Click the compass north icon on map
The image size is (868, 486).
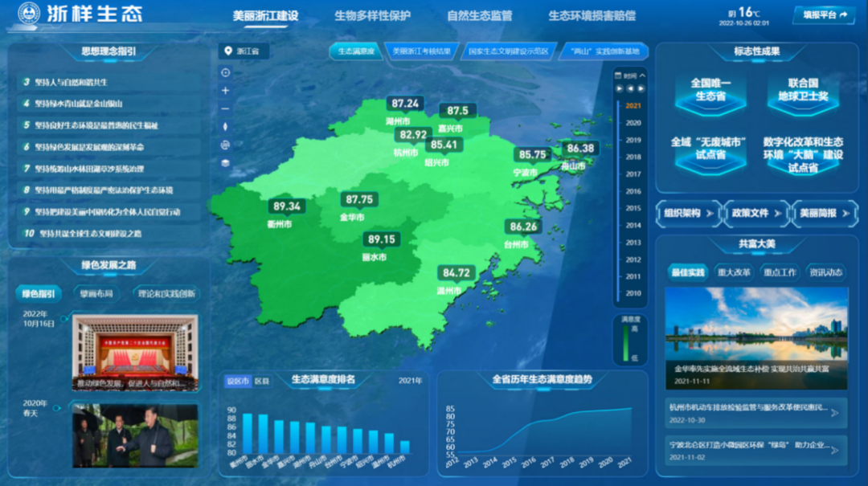[x=225, y=127]
